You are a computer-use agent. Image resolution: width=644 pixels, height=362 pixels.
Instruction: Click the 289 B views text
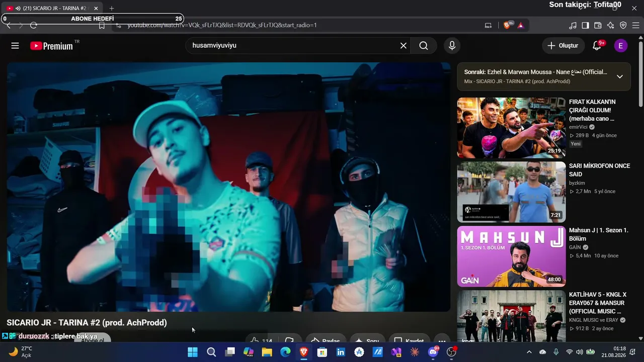click(582, 135)
